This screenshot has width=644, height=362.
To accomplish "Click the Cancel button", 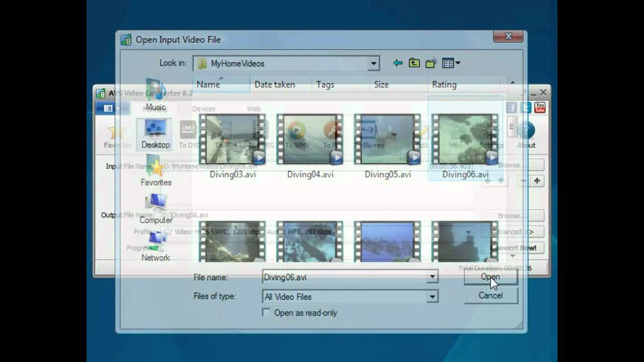I will pos(491,296).
